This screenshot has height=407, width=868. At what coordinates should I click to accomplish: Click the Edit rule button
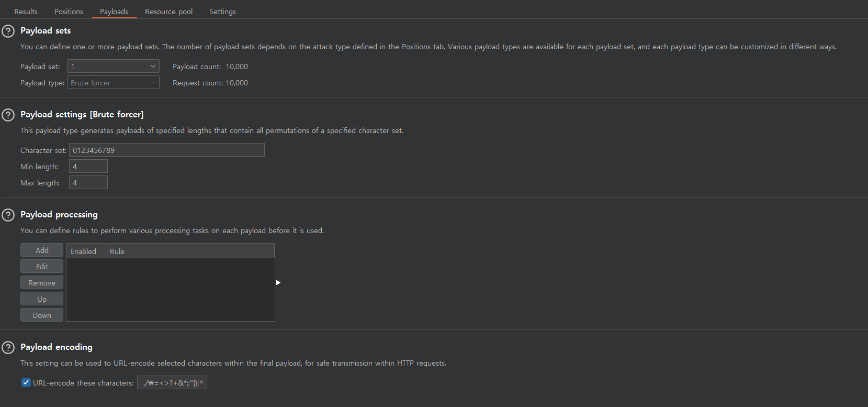42,267
